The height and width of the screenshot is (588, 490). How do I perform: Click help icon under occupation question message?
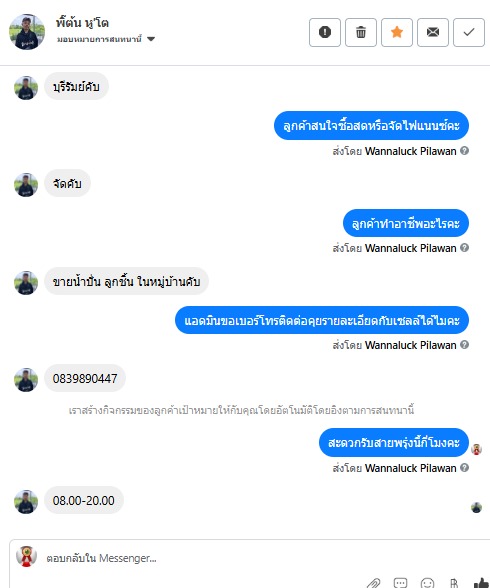(x=464, y=248)
